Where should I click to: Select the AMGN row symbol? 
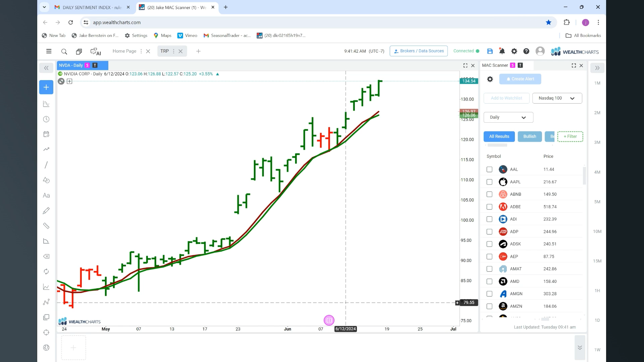(516, 294)
